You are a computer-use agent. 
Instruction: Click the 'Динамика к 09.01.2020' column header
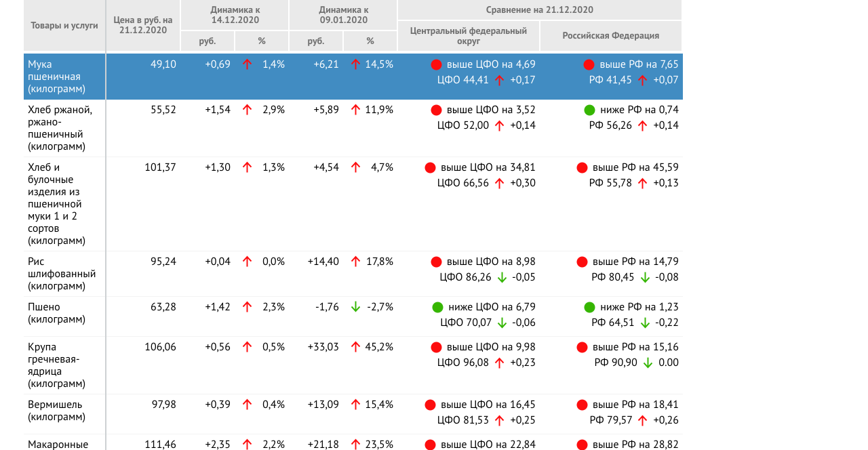click(343, 15)
